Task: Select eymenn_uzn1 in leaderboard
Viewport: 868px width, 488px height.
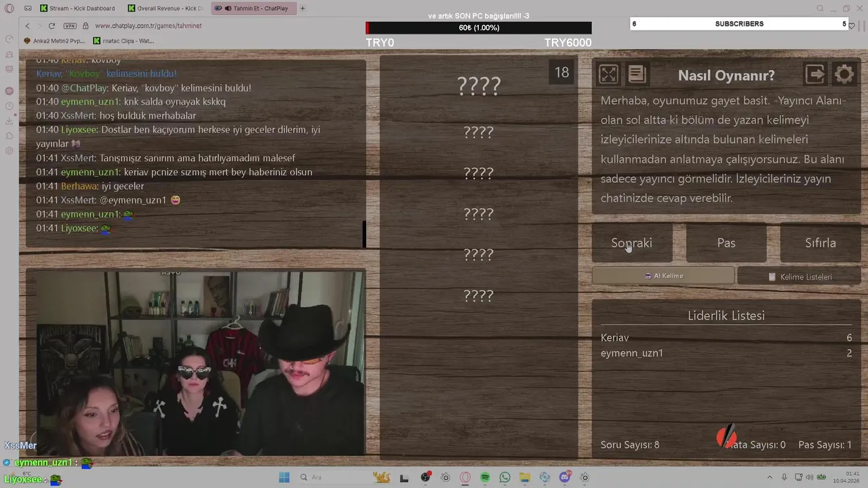Action: pyautogui.click(x=632, y=353)
